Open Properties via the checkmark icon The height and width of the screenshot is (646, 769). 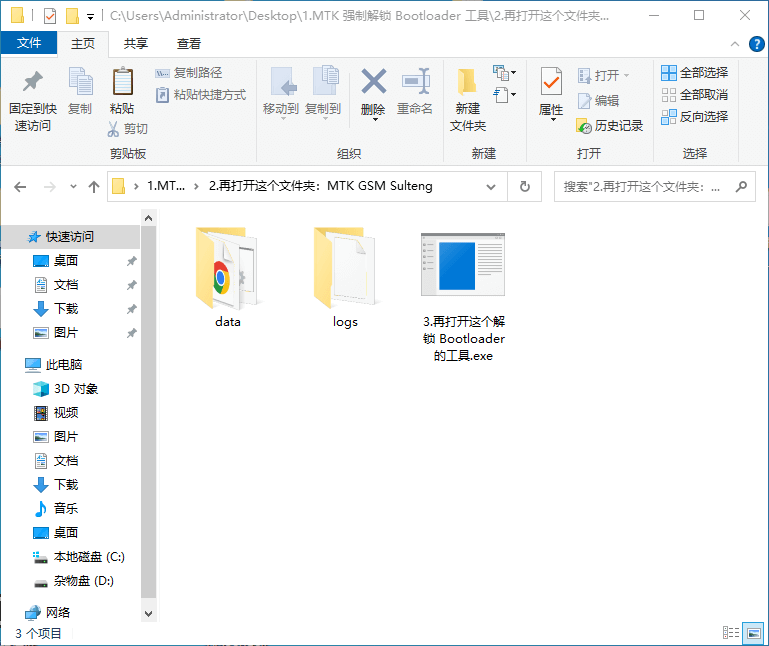click(551, 83)
